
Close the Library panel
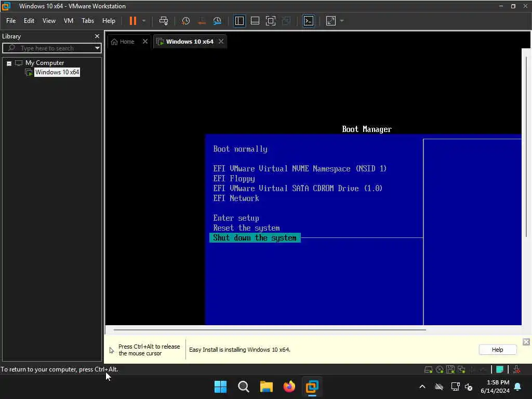(97, 36)
